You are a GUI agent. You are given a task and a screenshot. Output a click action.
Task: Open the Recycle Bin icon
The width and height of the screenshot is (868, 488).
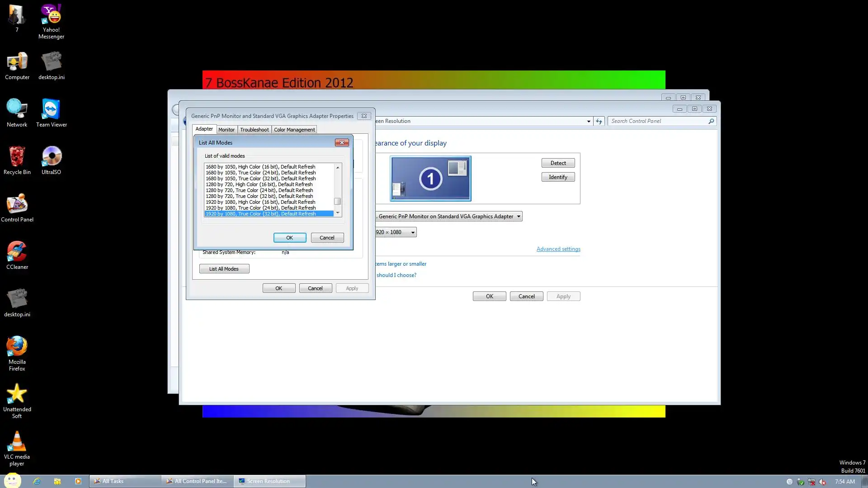17,158
